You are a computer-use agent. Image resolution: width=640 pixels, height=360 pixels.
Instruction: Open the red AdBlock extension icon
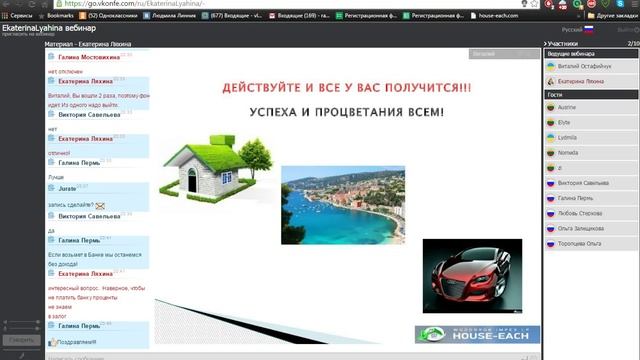click(591, 4)
